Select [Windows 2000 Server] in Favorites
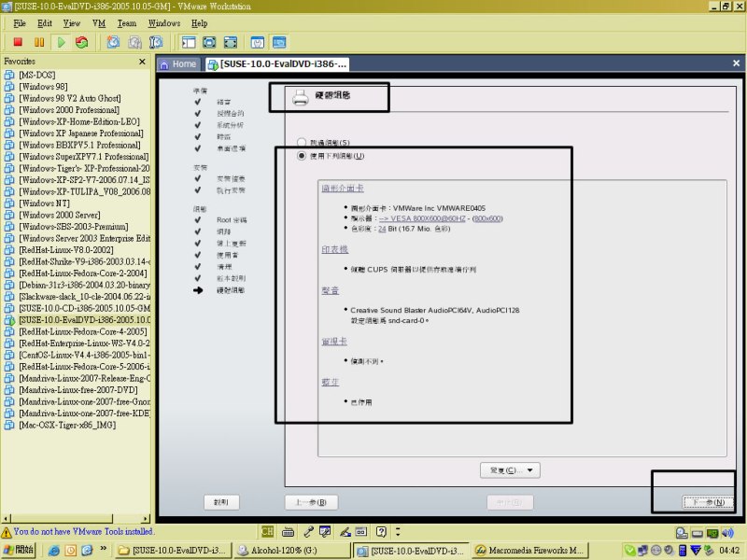The image size is (747, 560). pos(59,215)
